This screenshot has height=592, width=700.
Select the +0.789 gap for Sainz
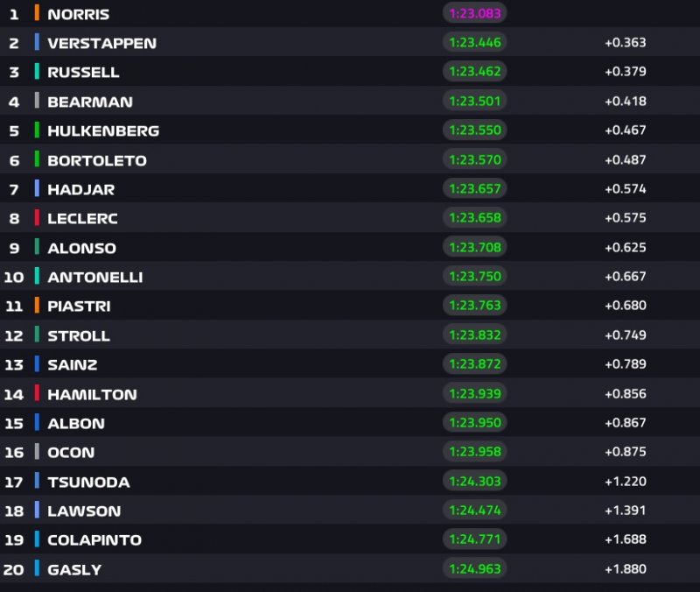click(x=625, y=364)
